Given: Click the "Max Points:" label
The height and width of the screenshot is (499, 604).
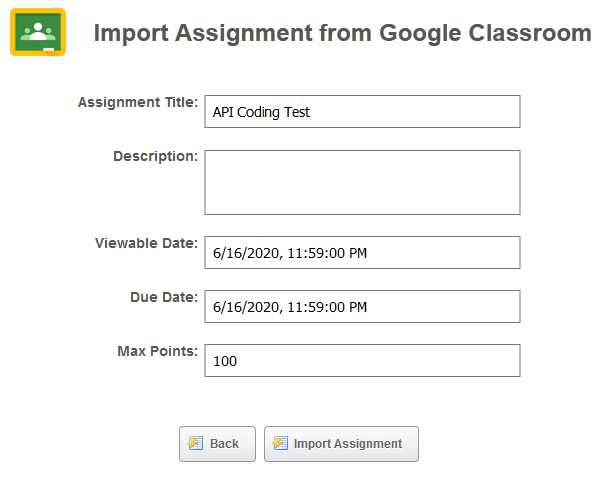Looking at the screenshot, I should 158,351.
